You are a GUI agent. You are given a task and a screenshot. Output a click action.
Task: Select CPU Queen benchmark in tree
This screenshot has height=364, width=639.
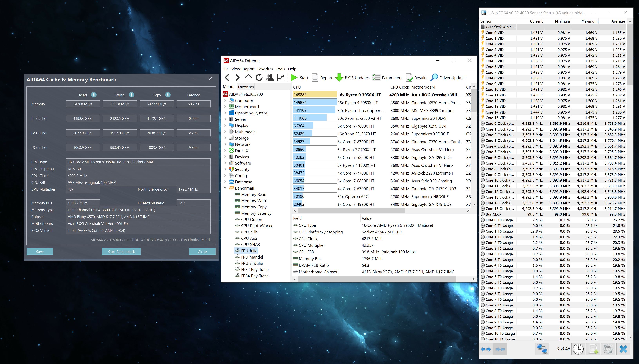pyautogui.click(x=251, y=220)
